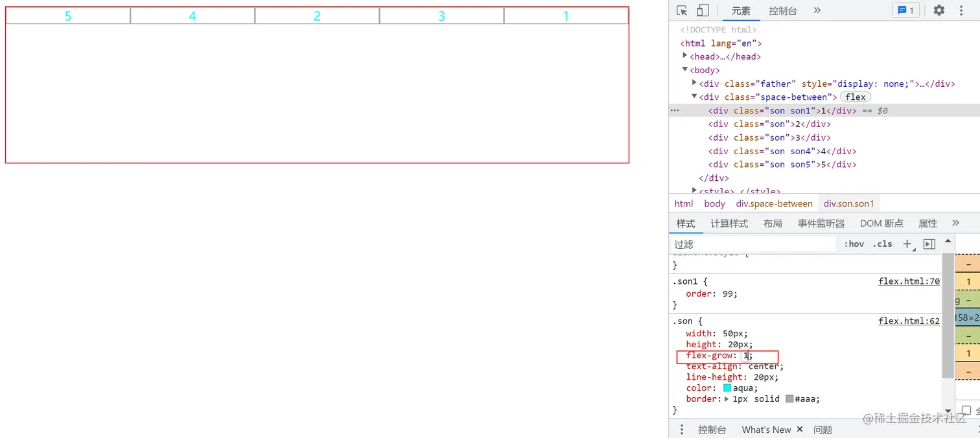The width and height of the screenshot is (980, 438).
Task: Close the What's New drawer tab
Action: click(799, 429)
